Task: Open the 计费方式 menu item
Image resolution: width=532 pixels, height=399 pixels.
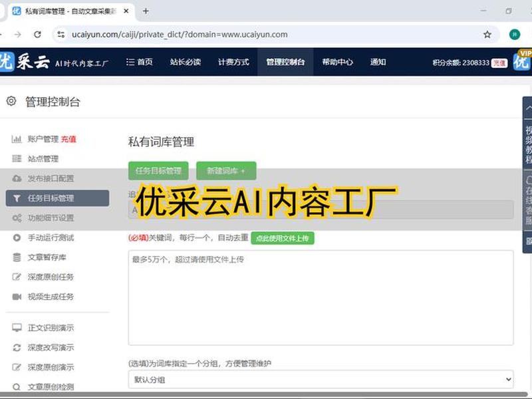Action: tap(233, 62)
